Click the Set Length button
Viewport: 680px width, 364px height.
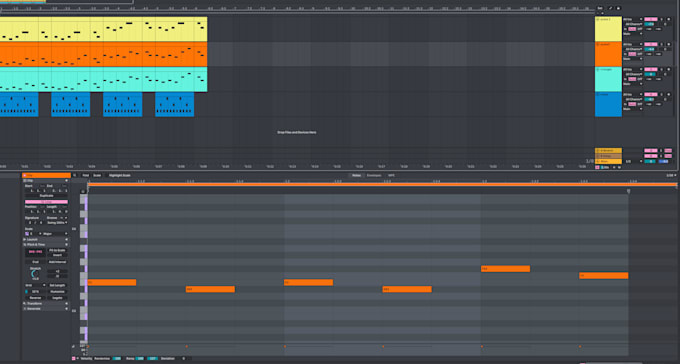(57, 285)
